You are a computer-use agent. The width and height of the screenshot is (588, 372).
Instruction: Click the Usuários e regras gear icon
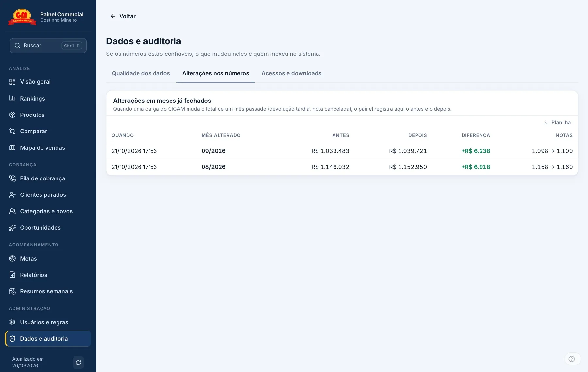(x=12, y=322)
